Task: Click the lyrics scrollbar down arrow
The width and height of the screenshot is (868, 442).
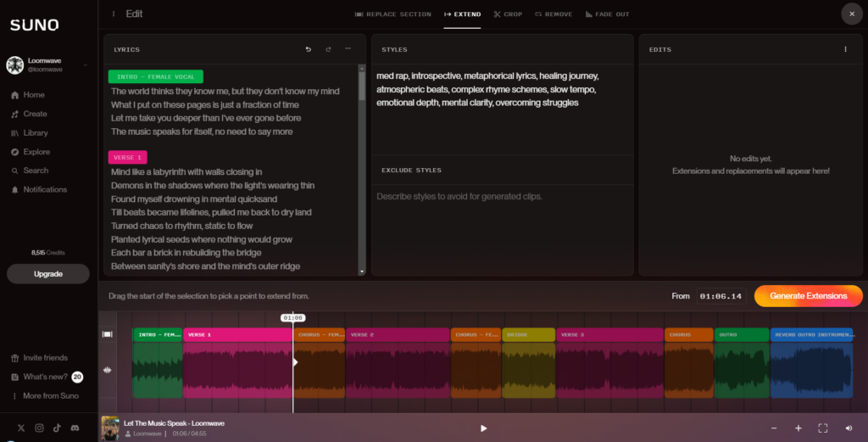Action: pyautogui.click(x=362, y=271)
